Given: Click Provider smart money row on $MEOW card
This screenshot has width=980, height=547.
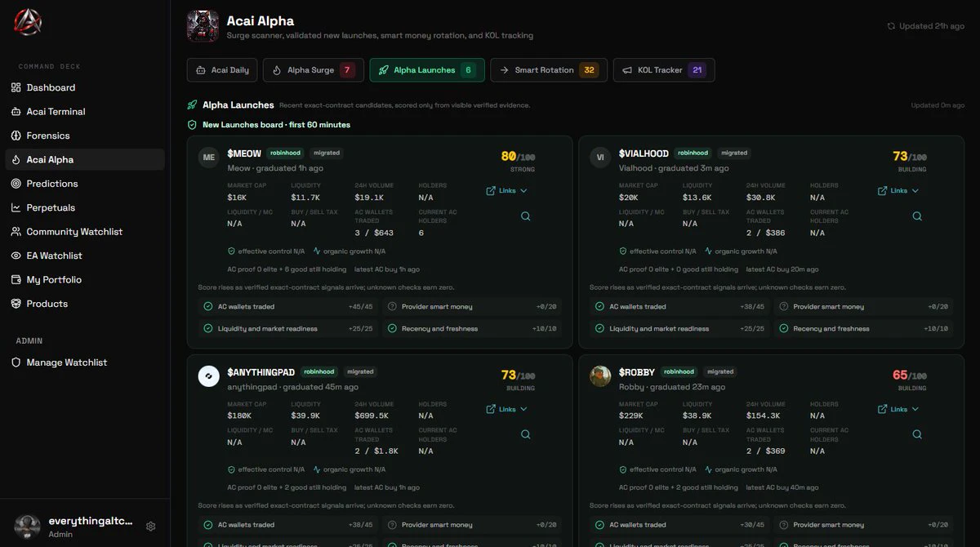Looking at the screenshot, I should 472,307.
